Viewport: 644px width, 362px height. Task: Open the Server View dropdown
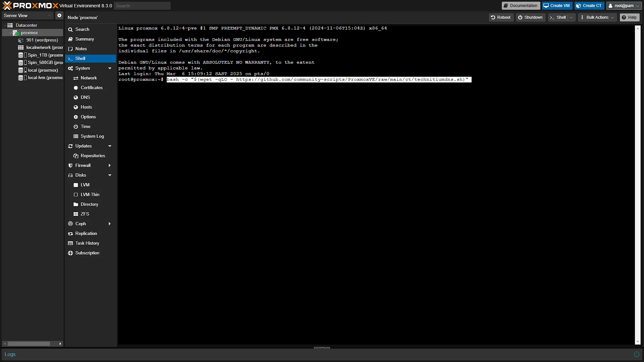click(x=50, y=15)
